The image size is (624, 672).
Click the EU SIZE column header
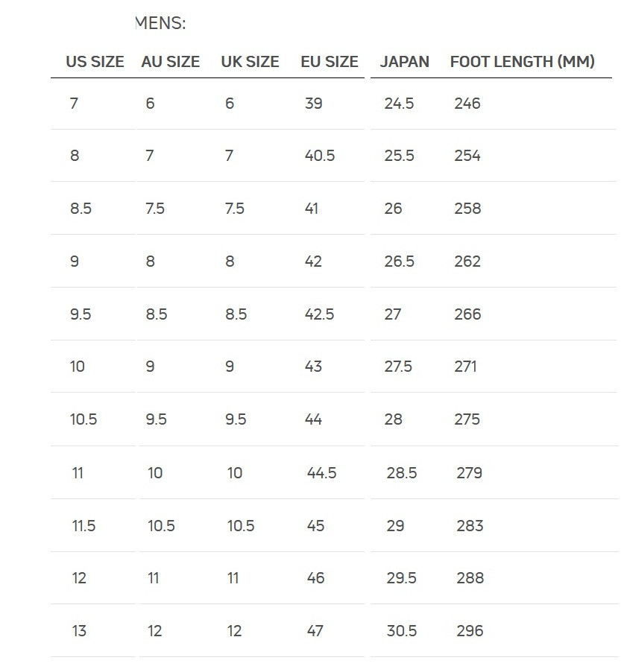330,62
